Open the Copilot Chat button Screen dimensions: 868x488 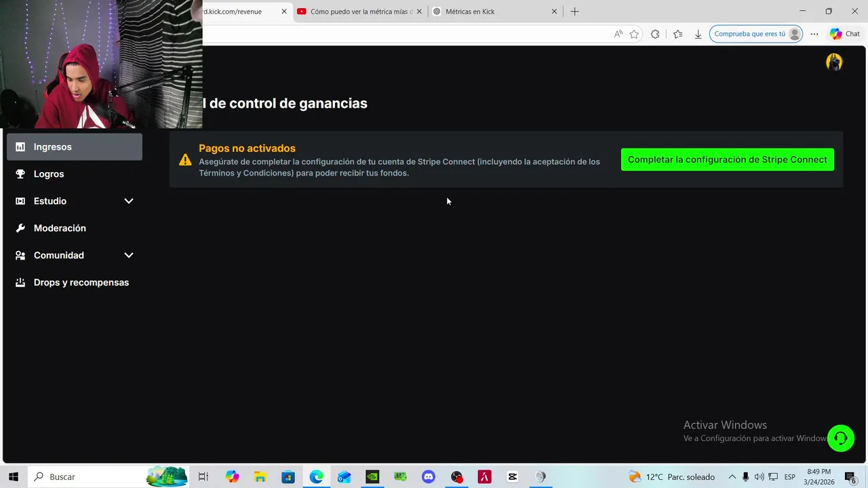pos(845,34)
